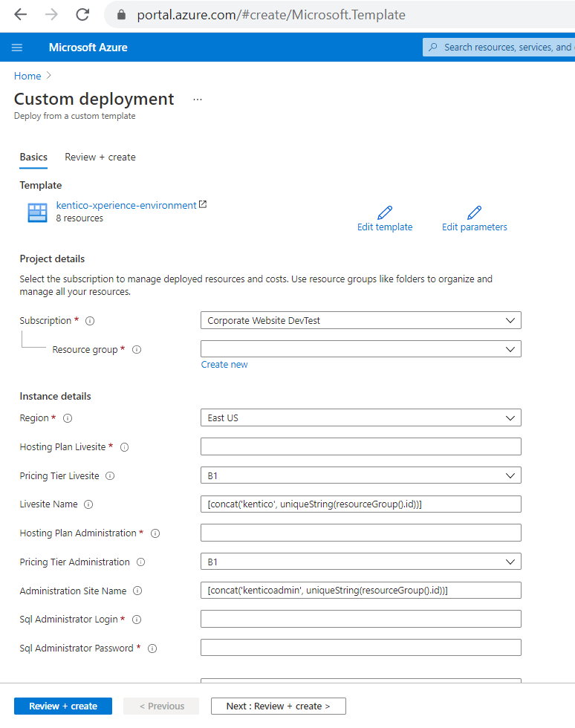575x728 pixels.
Task: Click the Edit parameters link text
Action: coord(474,227)
